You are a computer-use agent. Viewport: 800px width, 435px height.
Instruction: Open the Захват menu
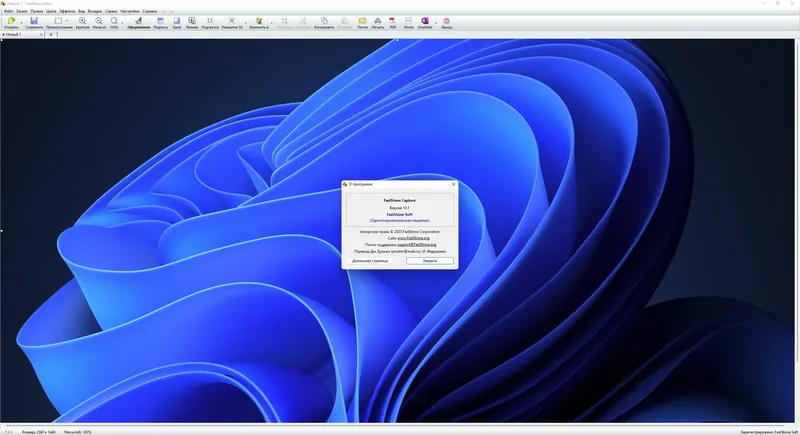(22, 11)
